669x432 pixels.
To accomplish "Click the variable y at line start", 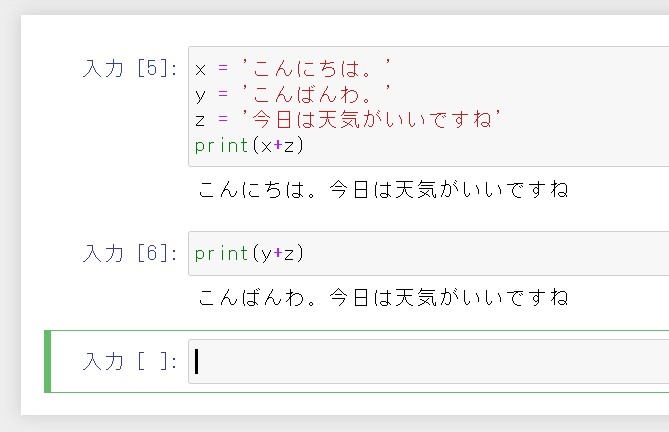I will 200,96.
